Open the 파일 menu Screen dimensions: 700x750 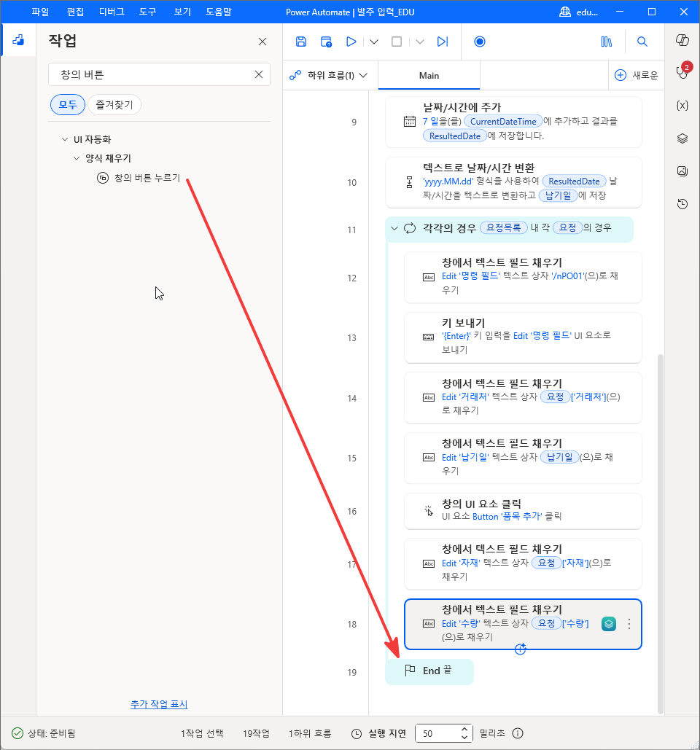[x=40, y=12]
